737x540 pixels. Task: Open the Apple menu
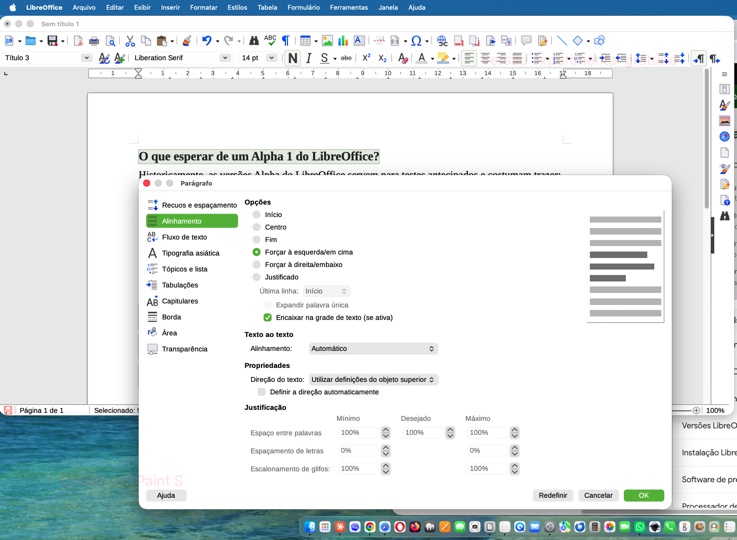point(13,8)
